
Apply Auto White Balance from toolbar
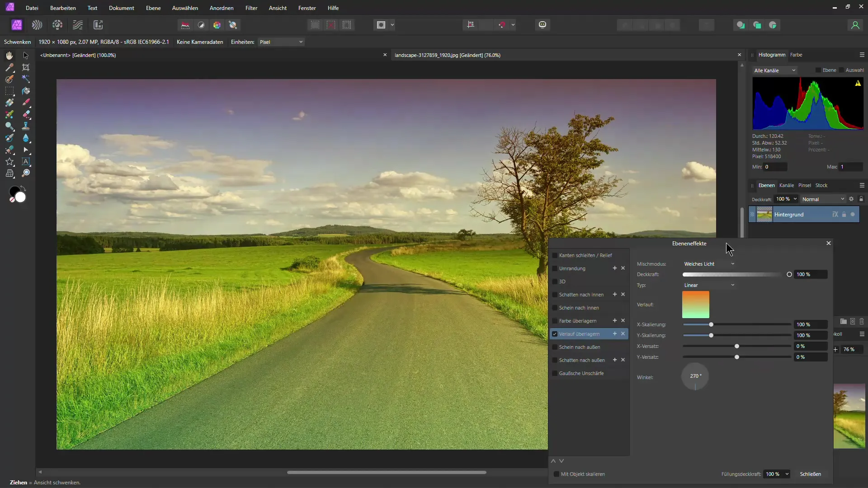pyautogui.click(x=233, y=25)
